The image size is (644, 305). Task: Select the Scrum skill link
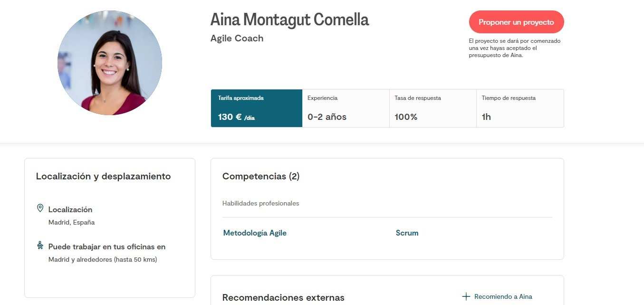[x=407, y=233]
